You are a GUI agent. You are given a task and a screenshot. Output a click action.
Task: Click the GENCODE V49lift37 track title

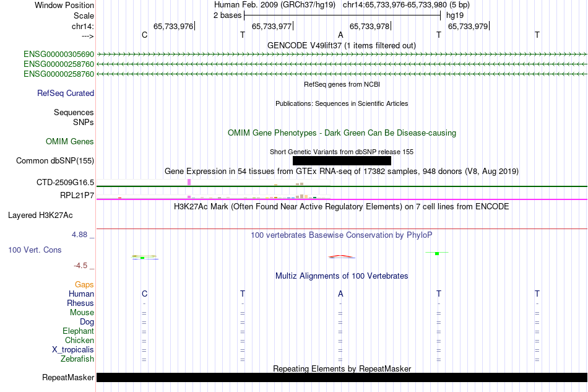341,45
